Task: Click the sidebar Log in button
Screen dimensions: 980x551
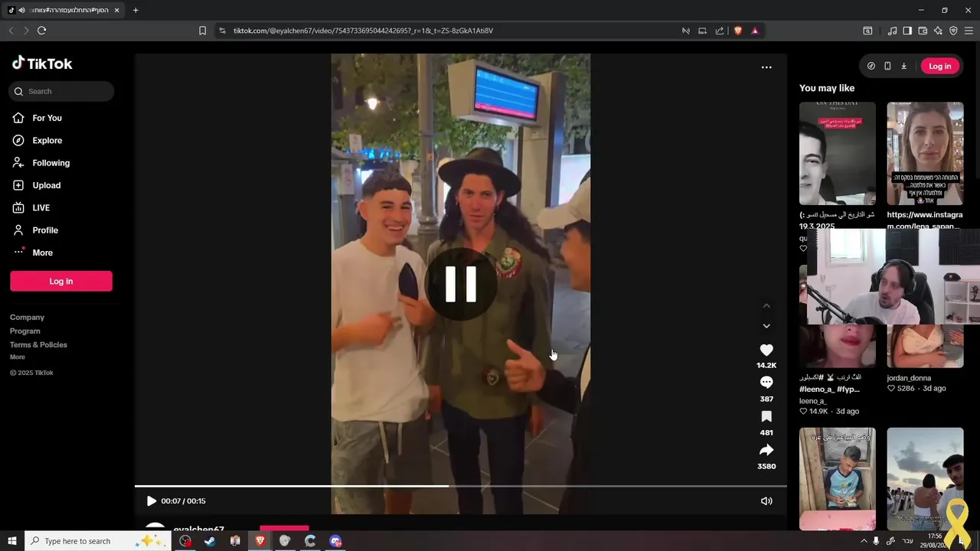Action: 61,282
